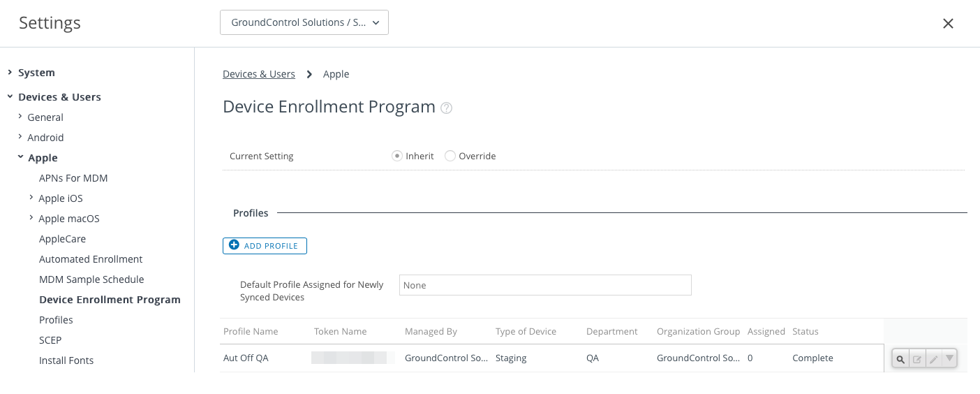Select the Override radio button

pos(450,156)
